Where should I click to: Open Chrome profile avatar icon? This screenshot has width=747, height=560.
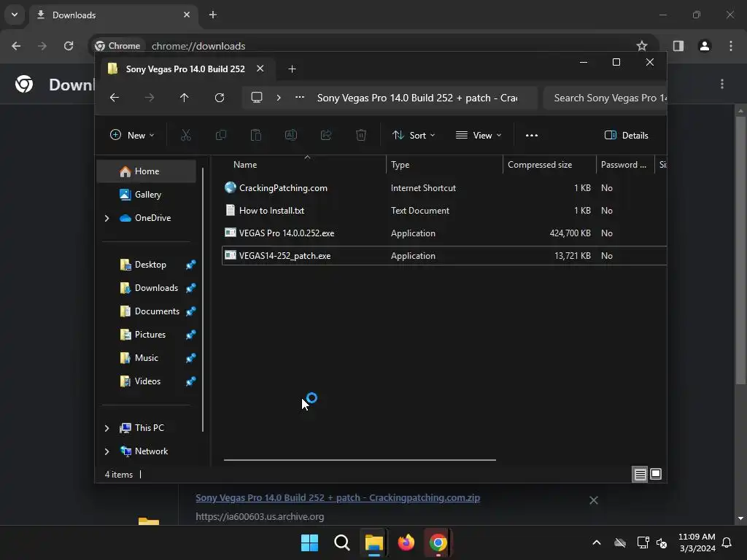pyautogui.click(x=705, y=46)
